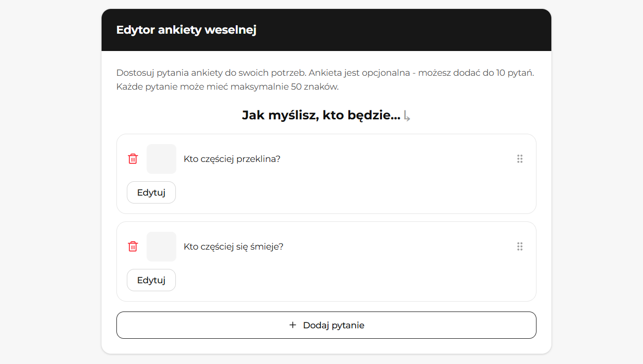
Task: Click the phrase 'Ankieta jest opcjonalna' in description
Action: pos(359,73)
